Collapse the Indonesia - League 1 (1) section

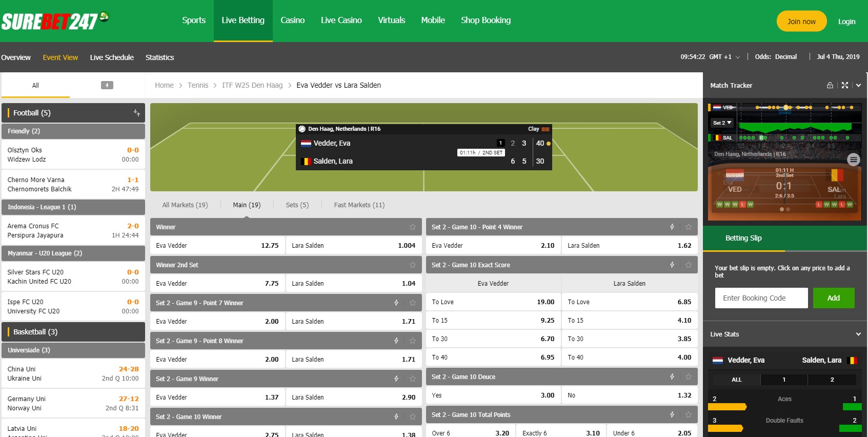pos(73,207)
